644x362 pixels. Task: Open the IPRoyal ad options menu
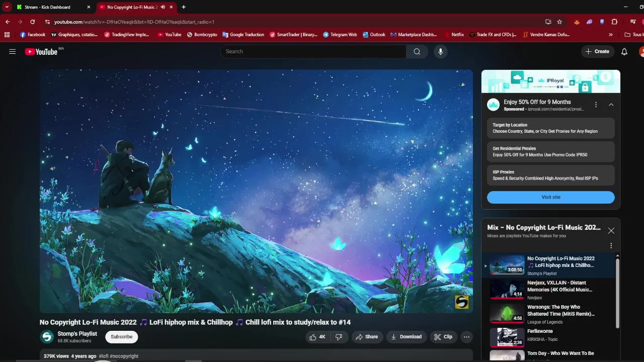click(x=596, y=105)
